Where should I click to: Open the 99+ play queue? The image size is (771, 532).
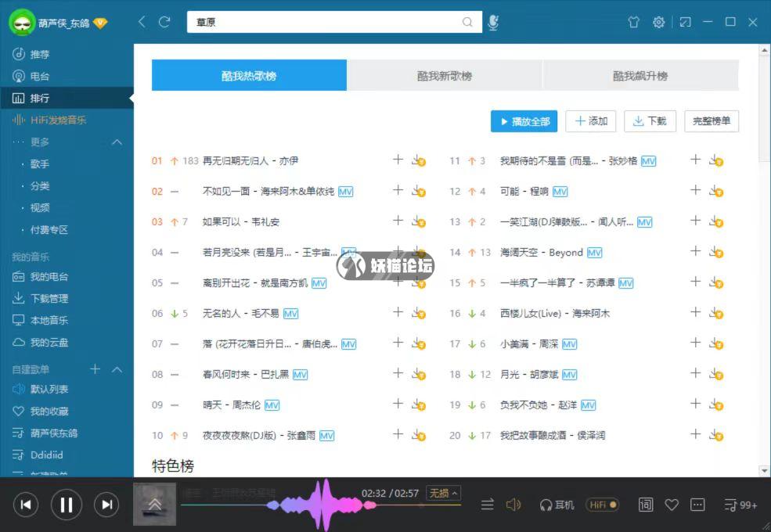pyautogui.click(x=740, y=505)
